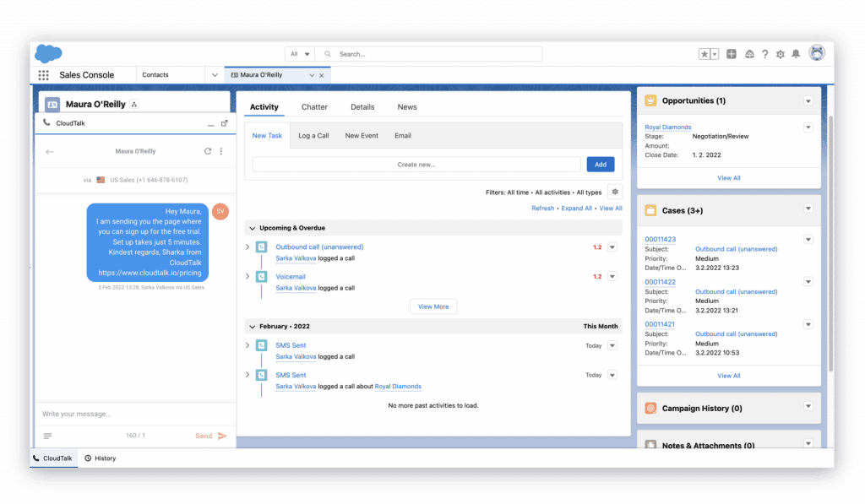865x504 pixels.
Task: Click the global Search field
Action: click(429, 54)
